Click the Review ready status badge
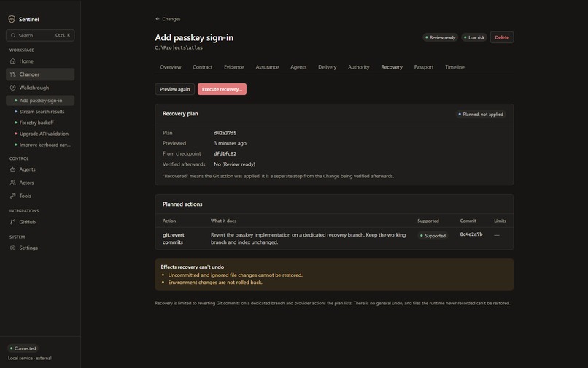 pyautogui.click(x=440, y=37)
